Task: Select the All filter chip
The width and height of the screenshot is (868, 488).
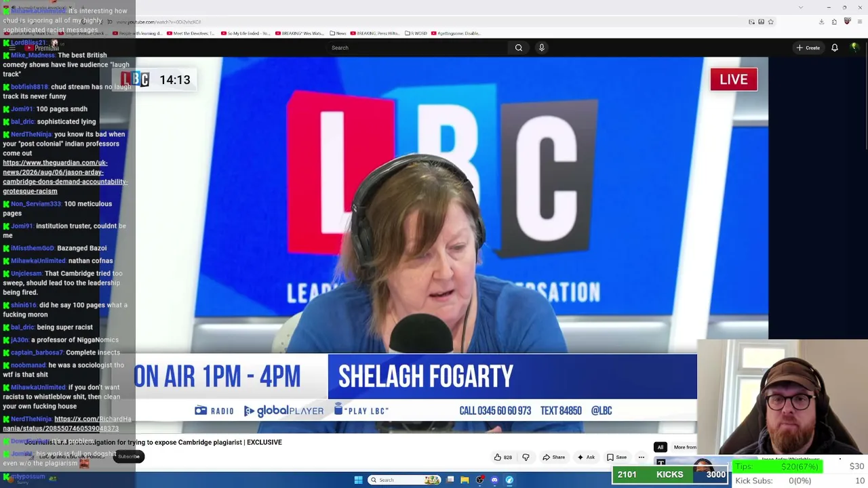Action: click(660, 447)
